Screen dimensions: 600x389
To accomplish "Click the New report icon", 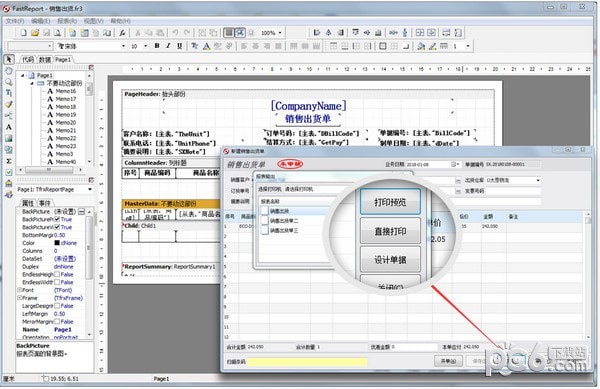I will click(24, 33).
